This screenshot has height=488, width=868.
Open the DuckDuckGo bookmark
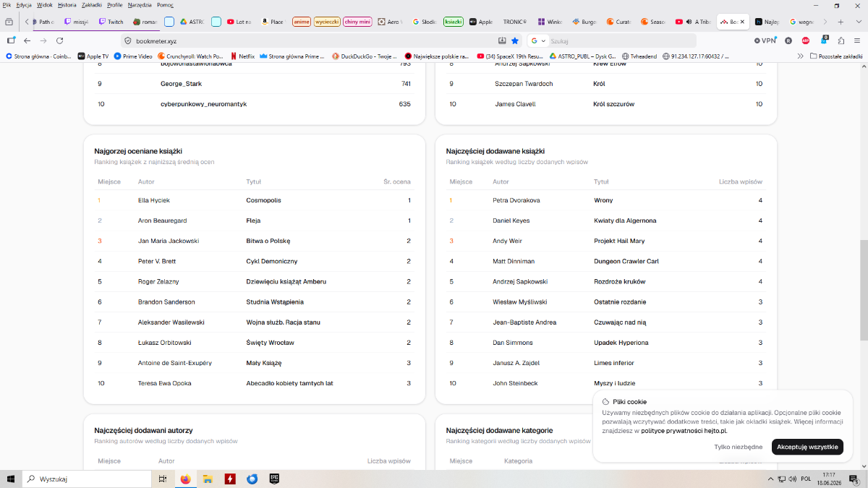tap(366, 56)
